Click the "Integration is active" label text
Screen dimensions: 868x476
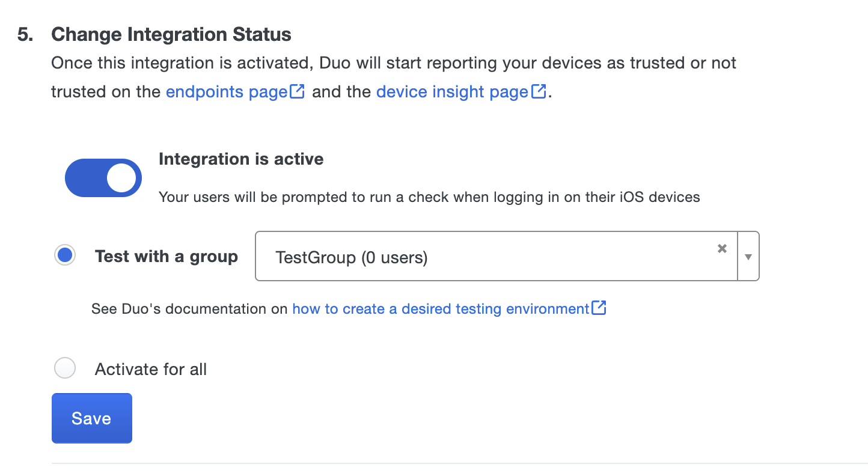241,159
